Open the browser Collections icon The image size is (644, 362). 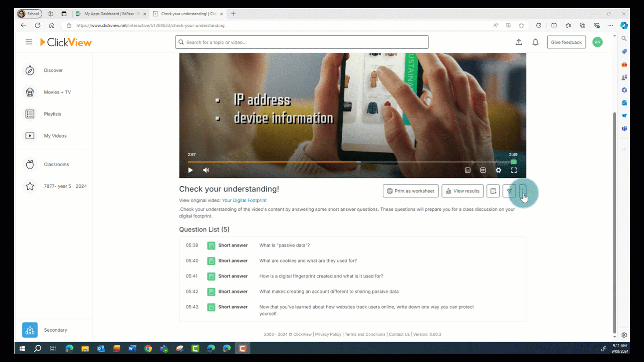(582, 25)
